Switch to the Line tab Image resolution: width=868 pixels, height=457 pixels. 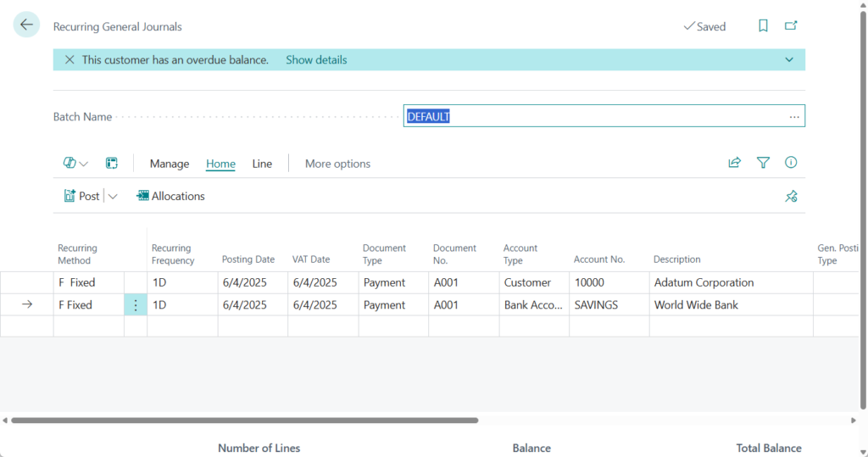262,164
